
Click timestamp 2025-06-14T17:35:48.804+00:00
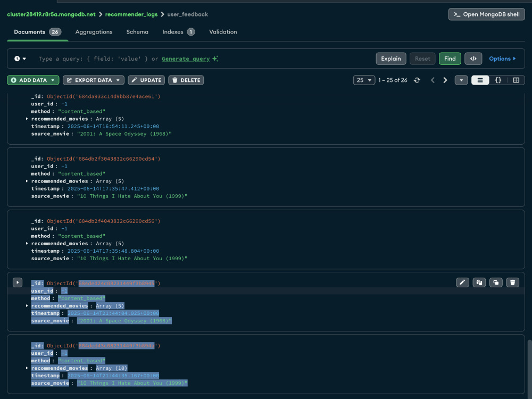pos(113,251)
